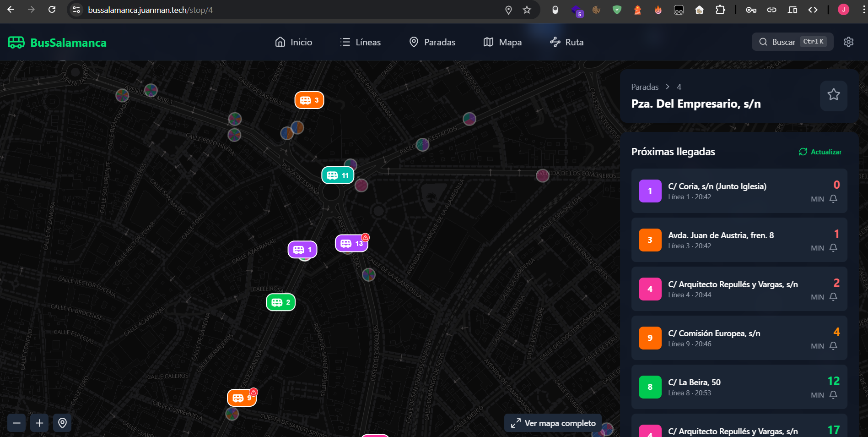This screenshot has width=868, height=437.
Task: Click the BusSalamanca logo
Action: pos(57,43)
